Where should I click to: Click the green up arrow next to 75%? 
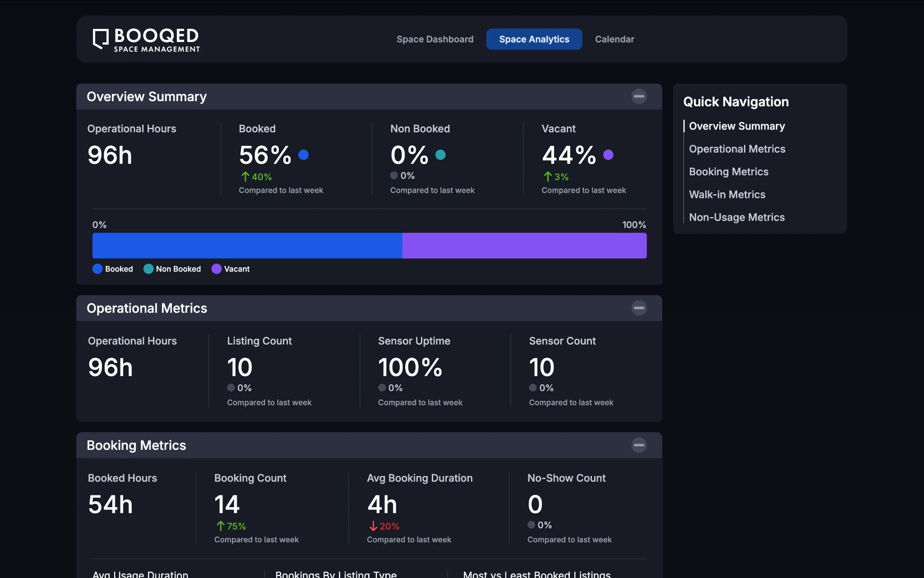click(x=221, y=526)
